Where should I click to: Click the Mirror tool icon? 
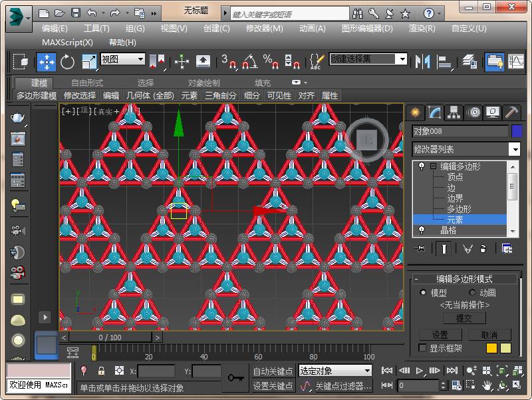click(x=422, y=62)
